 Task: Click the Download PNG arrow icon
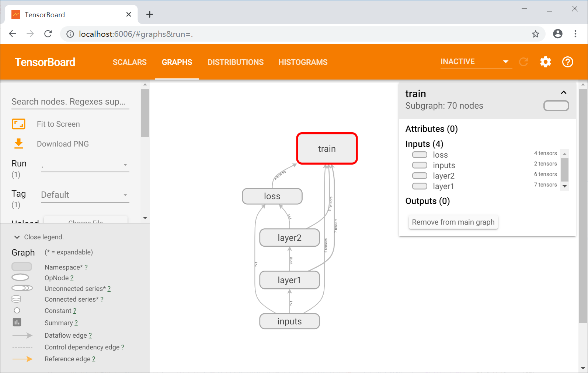(x=18, y=144)
